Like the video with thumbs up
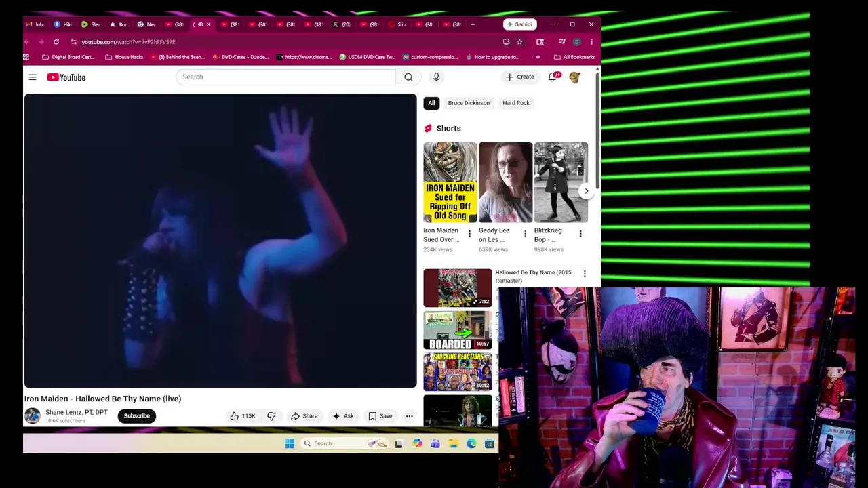The height and width of the screenshot is (488, 868). pos(242,416)
